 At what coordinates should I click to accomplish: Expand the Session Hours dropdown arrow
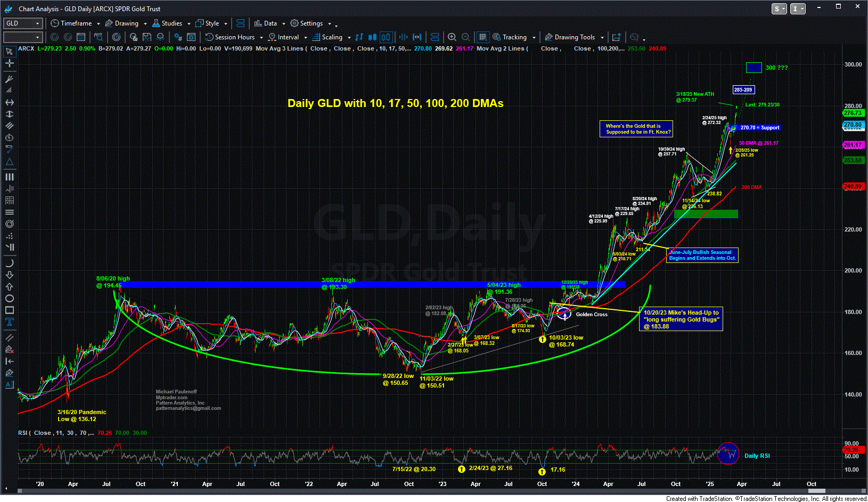pos(261,38)
